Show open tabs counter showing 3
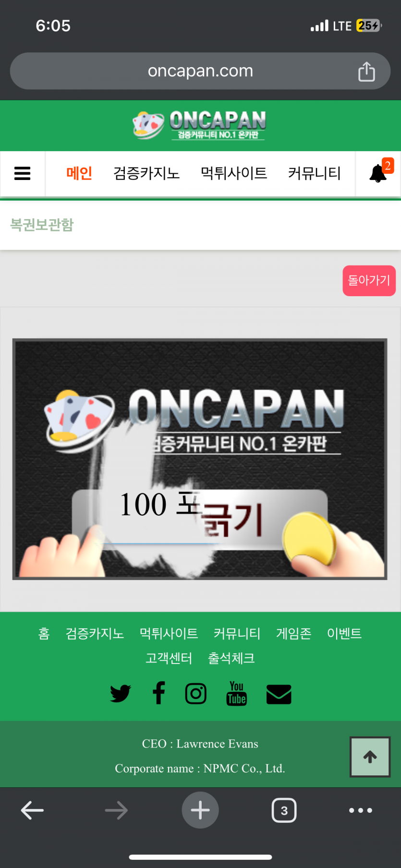 point(284,810)
